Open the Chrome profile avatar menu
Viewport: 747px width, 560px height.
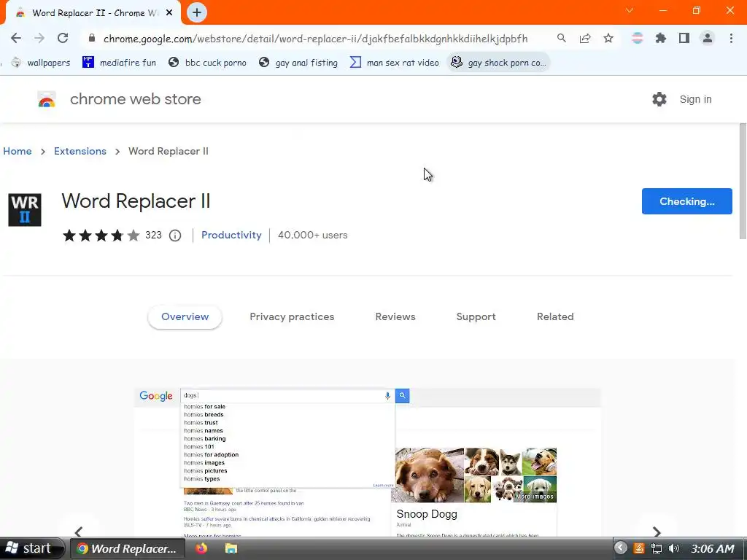click(708, 38)
